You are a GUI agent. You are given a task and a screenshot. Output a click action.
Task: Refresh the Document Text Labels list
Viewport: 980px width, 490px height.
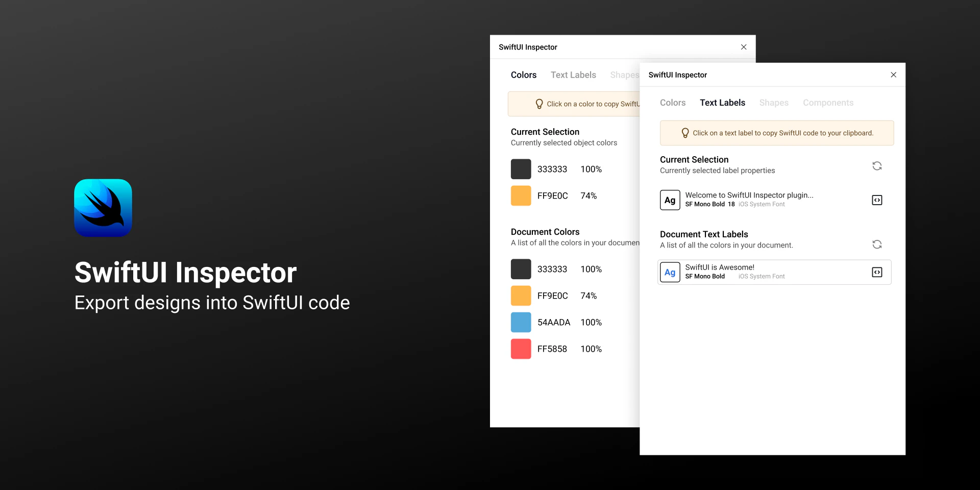[877, 244]
